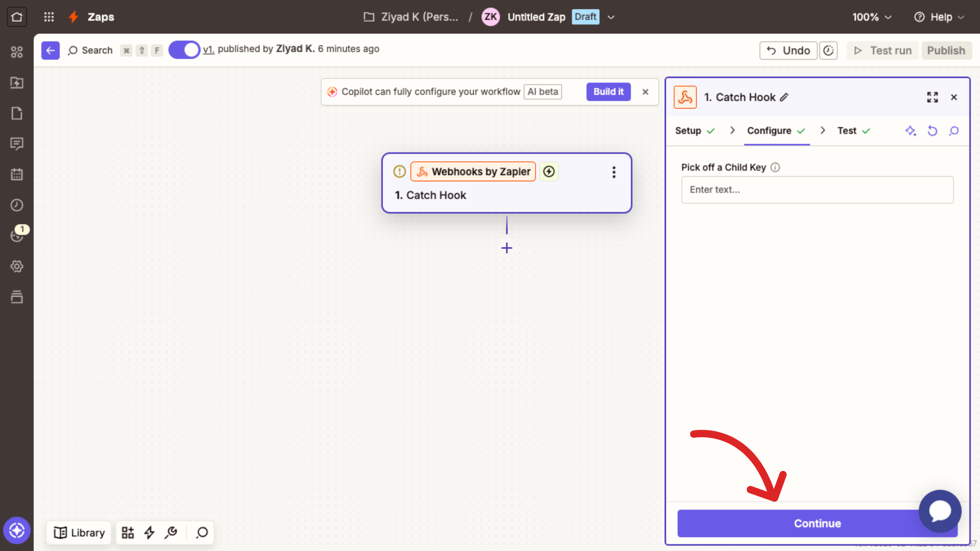Viewport: 980px width, 551px height.
Task: Open the zoom 100% dropdown
Action: coord(872,17)
